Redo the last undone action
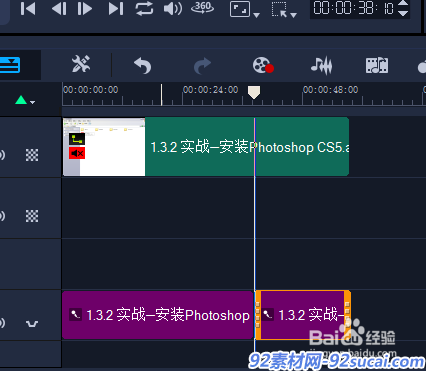426x371 pixels. pyautogui.click(x=202, y=65)
